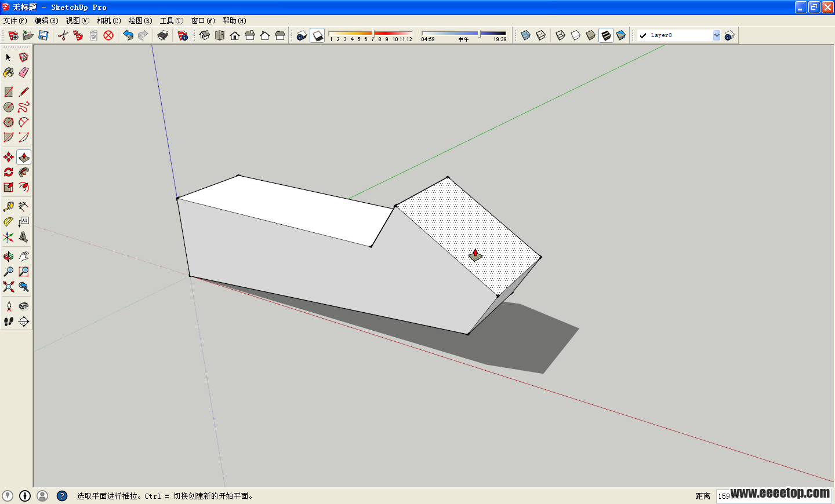The image size is (835, 504).
Task: Switch to Iso view
Action: coord(205,35)
